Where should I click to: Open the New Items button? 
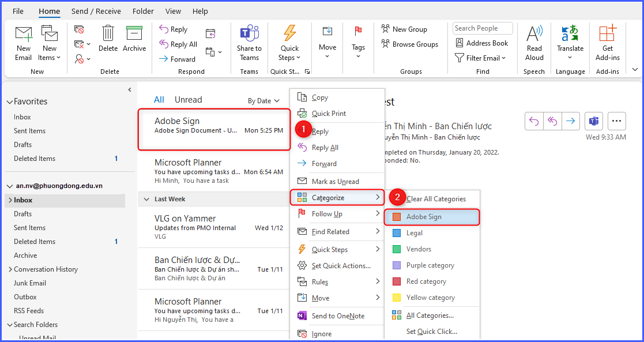click(49, 43)
